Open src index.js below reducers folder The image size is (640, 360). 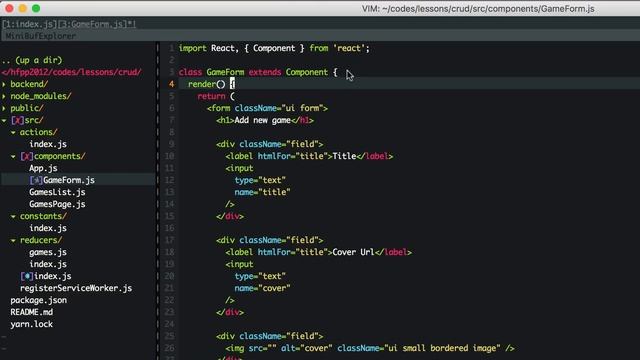[x=53, y=276]
